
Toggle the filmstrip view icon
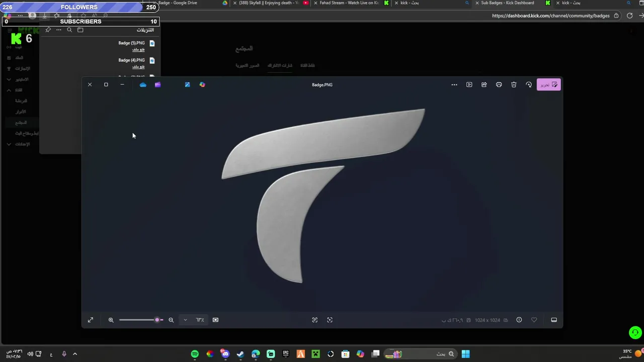554,320
